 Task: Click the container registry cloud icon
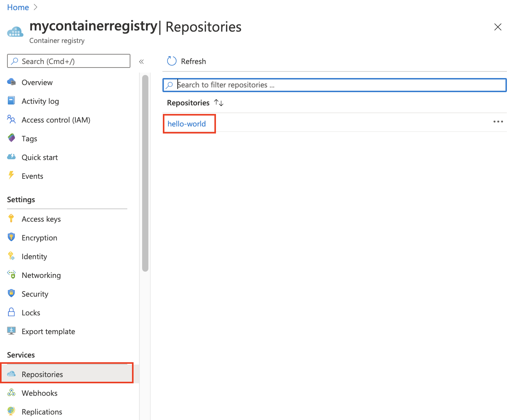[x=15, y=31]
